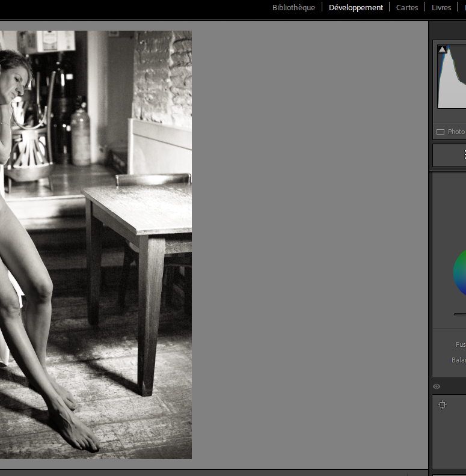The image size is (466, 476).
Task: Open the Développement module tab
Action: click(x=355, y=8)
